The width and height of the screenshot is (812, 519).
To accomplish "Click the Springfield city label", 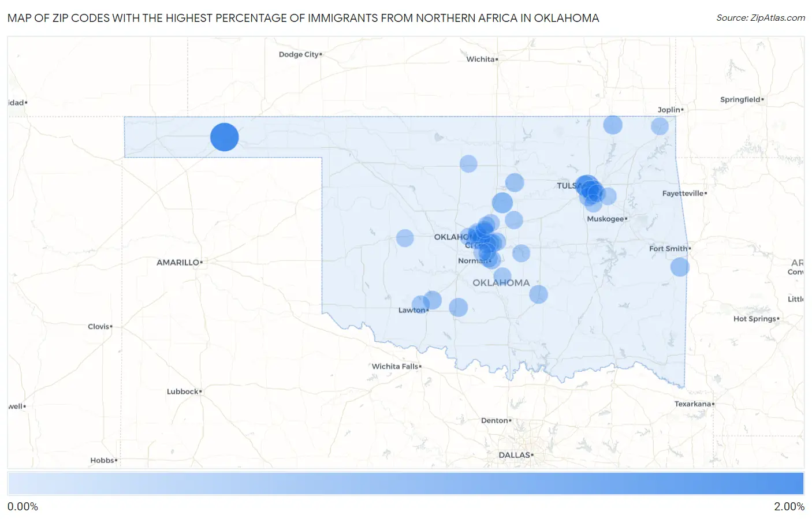I will coord(740,99).
